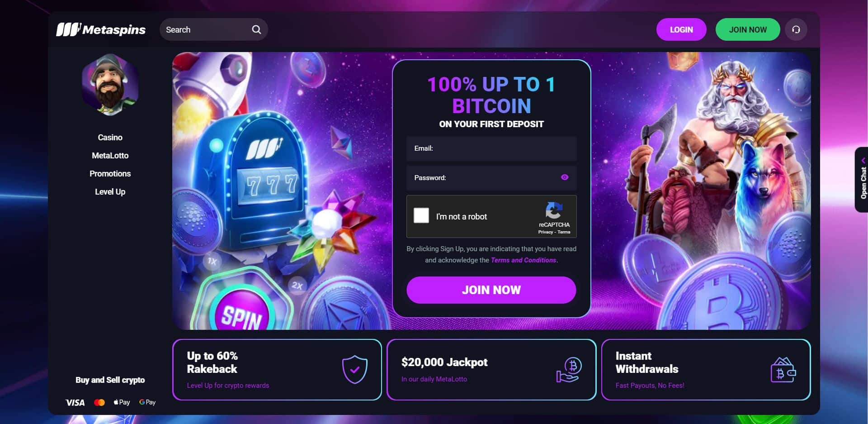Open the Terms and Conditions link
This screenshot has width=868, height=424.
coord(524,260)
